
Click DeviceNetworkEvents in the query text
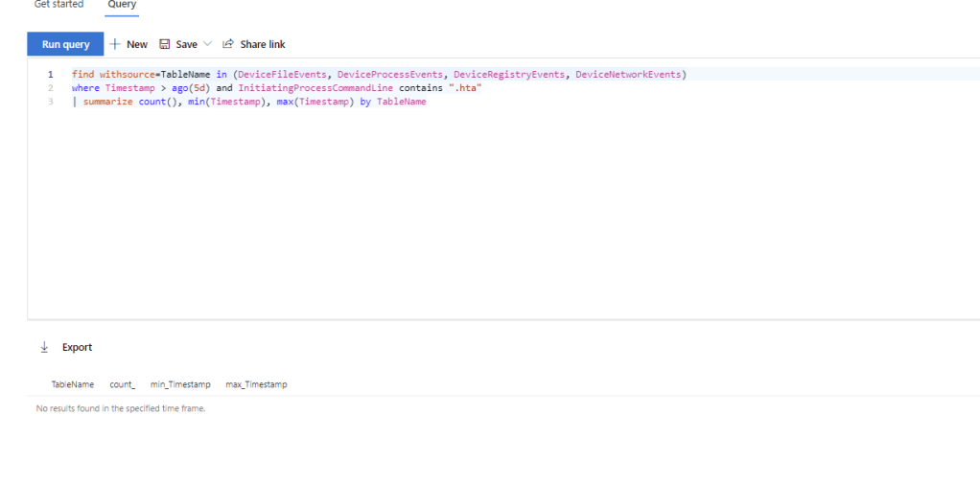(x=628, y=74)
